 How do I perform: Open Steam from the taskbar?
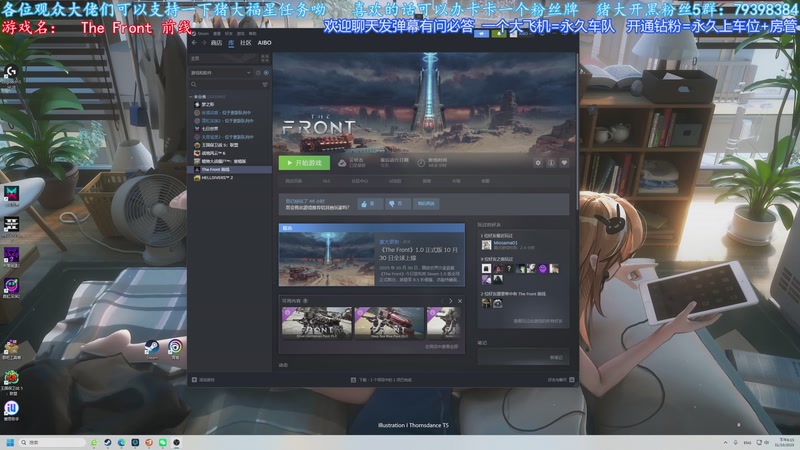click(108, 442)
